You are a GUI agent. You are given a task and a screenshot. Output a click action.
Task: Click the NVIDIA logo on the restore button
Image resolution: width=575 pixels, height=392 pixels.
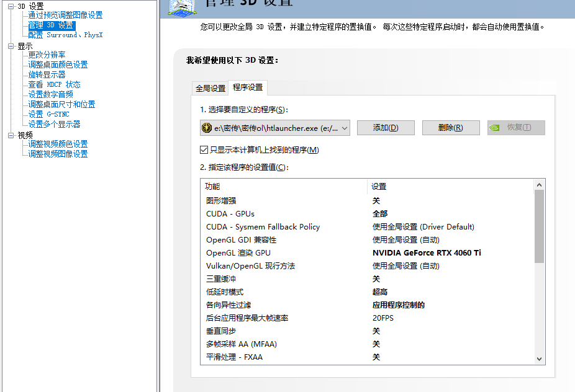pos(494,128)
